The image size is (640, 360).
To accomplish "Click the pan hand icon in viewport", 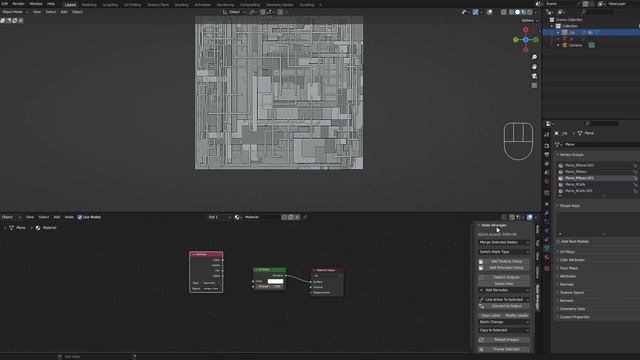I will (x=534, y=67).
